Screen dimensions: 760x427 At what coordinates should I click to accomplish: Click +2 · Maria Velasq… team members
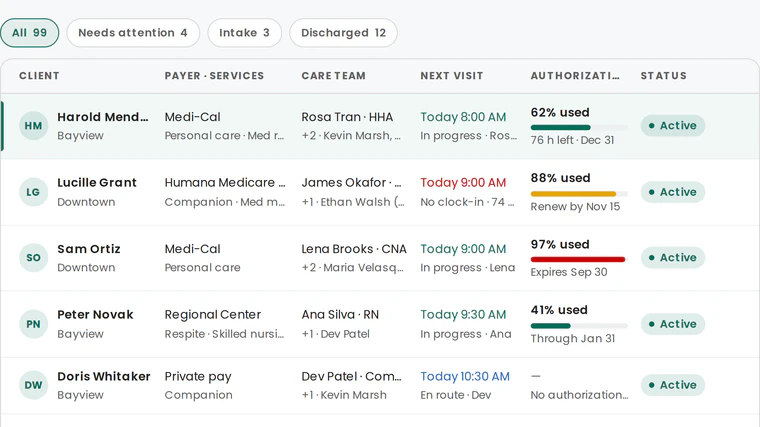point(352,268)
